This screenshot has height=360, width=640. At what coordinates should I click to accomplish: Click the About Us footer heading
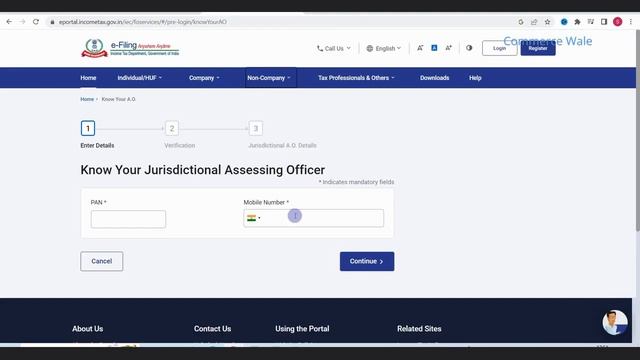(x=87, y=329)
